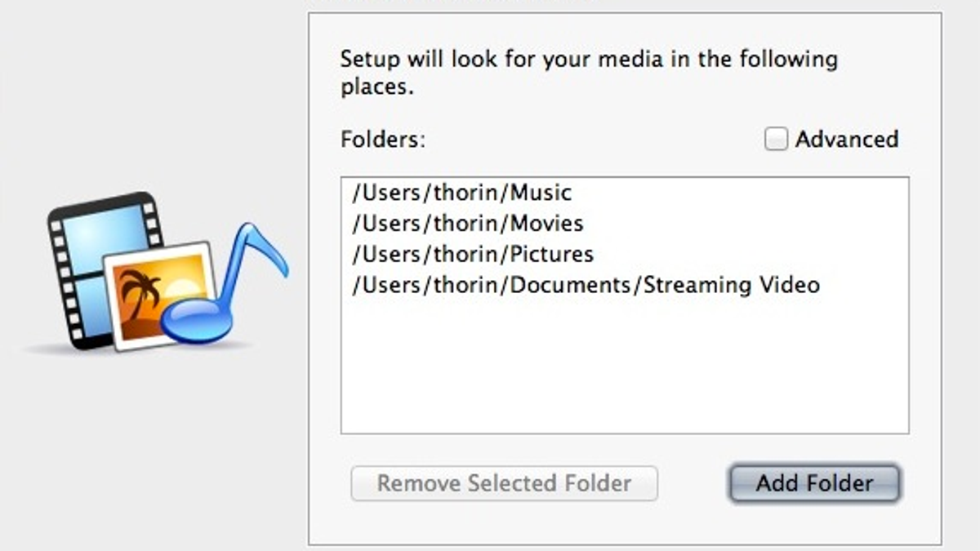Screen dimensions: 980x551
Task: Click the Add Folder button
Action: 814,483
